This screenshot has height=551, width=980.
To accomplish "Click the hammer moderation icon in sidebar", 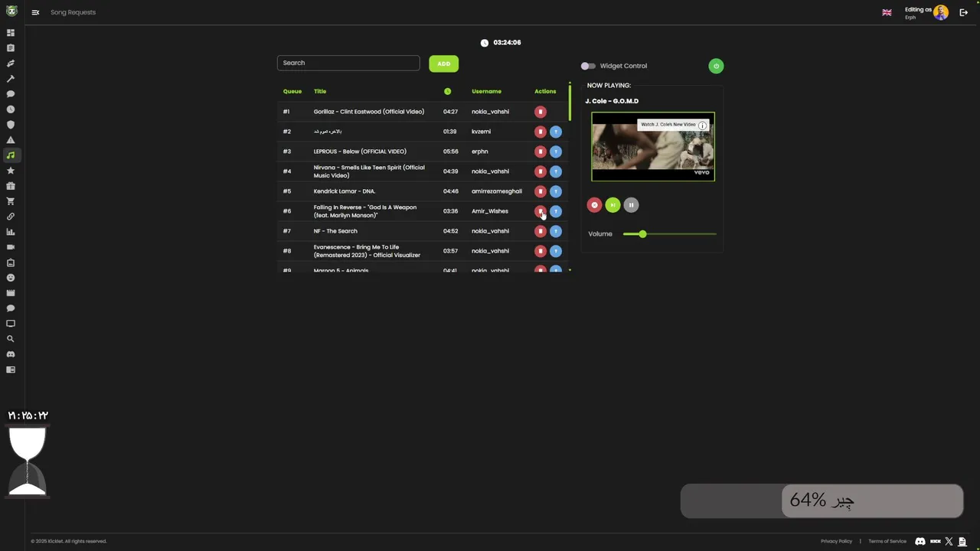I will click(x=11, y=79).
